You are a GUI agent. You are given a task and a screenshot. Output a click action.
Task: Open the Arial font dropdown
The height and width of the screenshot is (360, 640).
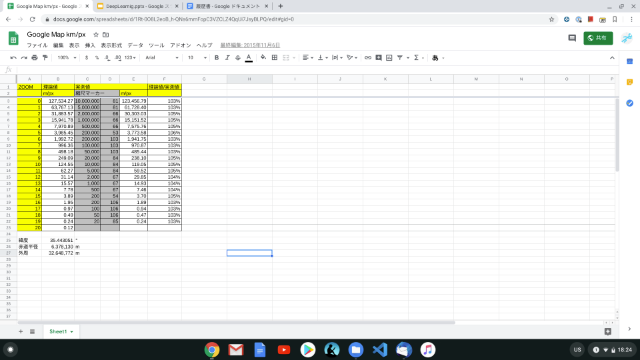tap(162, 58)
